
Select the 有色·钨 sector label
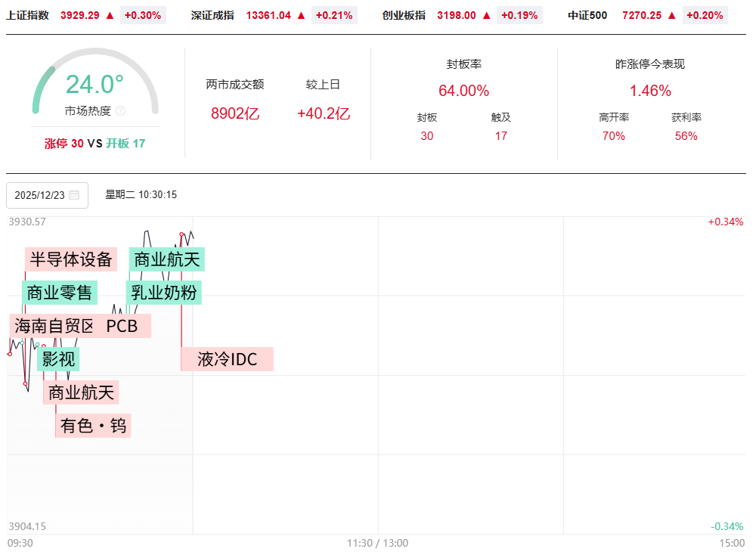[x=93, y=426]
